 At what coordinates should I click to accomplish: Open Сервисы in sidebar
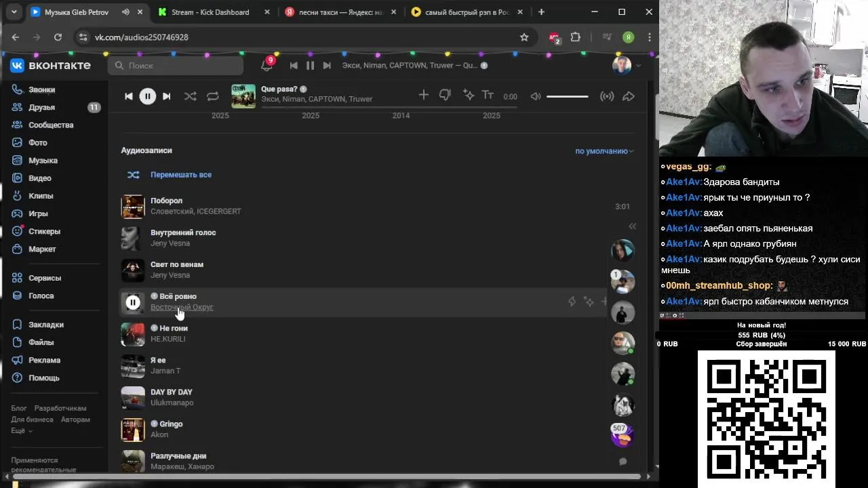click(45, 278)
